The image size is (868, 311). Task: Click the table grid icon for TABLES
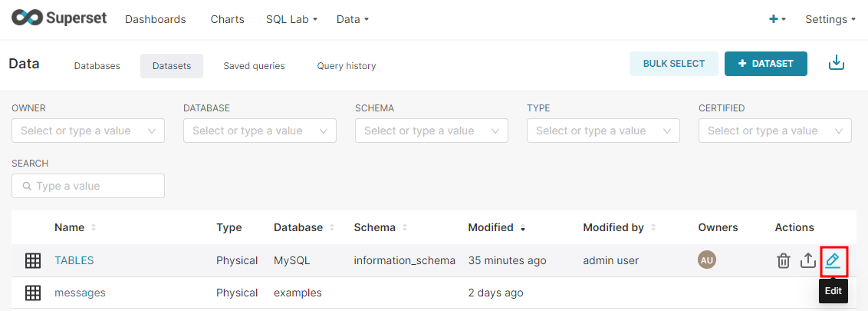[33, 260]
